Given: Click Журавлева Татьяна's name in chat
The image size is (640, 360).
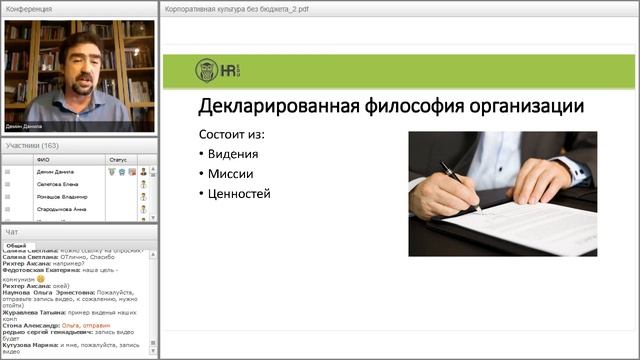Looking at the screenshot, I should [x=34, y=313].
